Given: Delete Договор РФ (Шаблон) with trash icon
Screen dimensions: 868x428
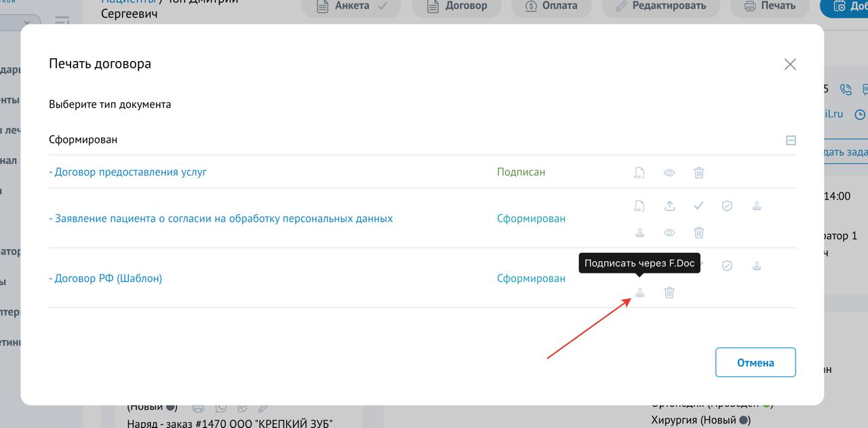Looking at the screenshot, I should 669,292.
